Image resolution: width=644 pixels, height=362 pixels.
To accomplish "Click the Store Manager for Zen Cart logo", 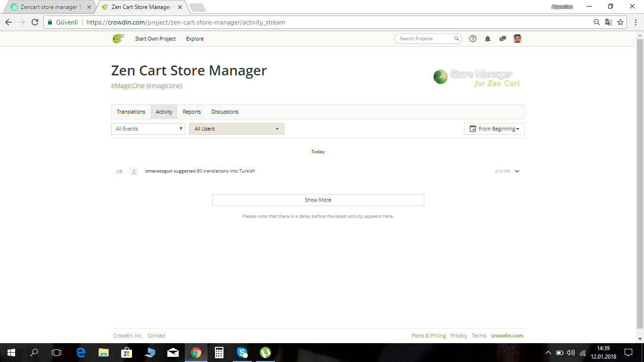I will point(477,78).
